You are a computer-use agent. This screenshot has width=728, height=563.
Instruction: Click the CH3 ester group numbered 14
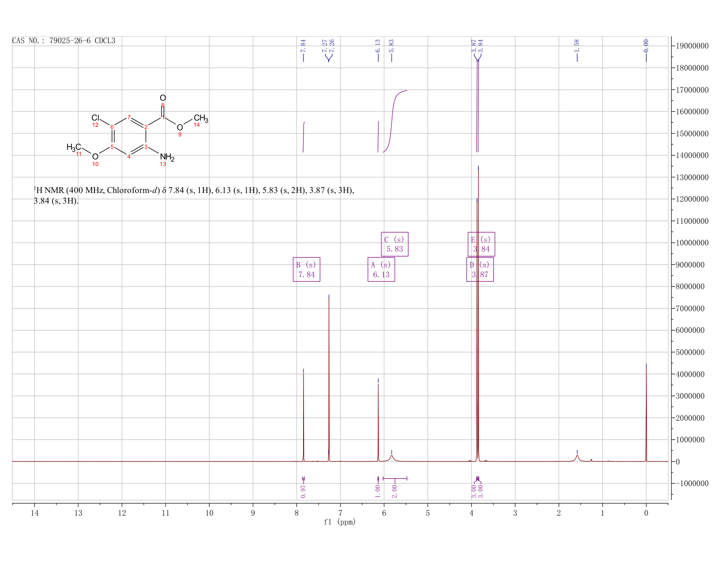pos(201,118)
